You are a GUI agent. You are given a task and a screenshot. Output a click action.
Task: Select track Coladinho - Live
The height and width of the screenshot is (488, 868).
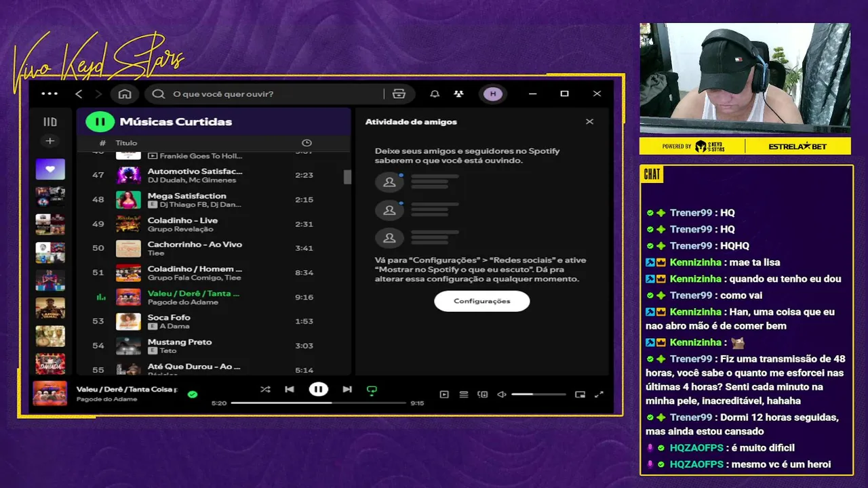214,224
